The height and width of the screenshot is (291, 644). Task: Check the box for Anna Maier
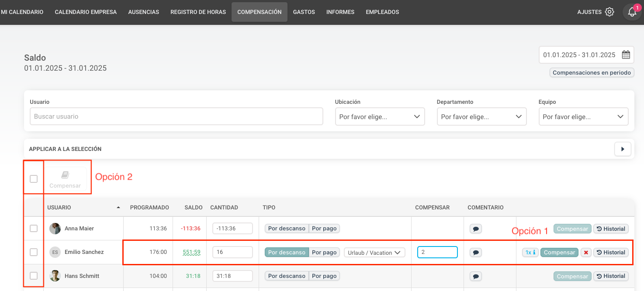click(x=34, y=229)
